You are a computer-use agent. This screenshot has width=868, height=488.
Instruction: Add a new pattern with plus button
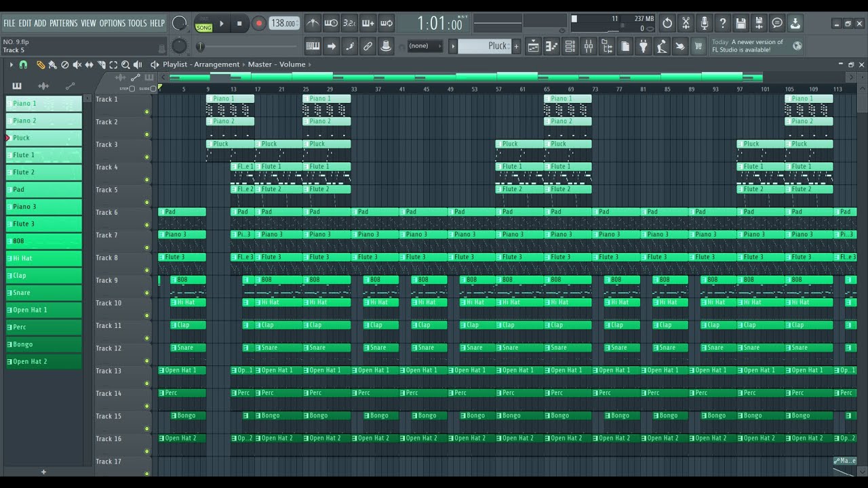point(517,46)
